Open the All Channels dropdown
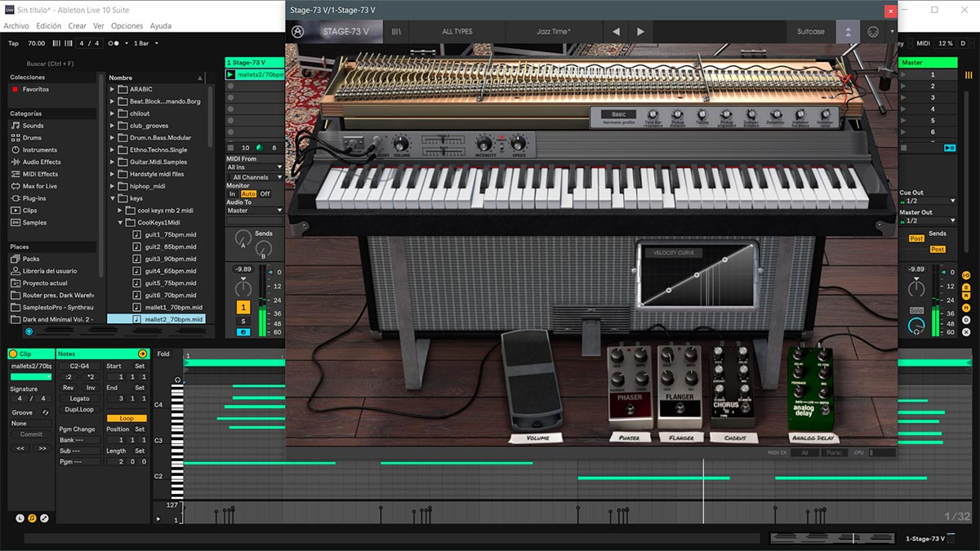The width and height of the screenshot is (980, 551). point(255,177)
